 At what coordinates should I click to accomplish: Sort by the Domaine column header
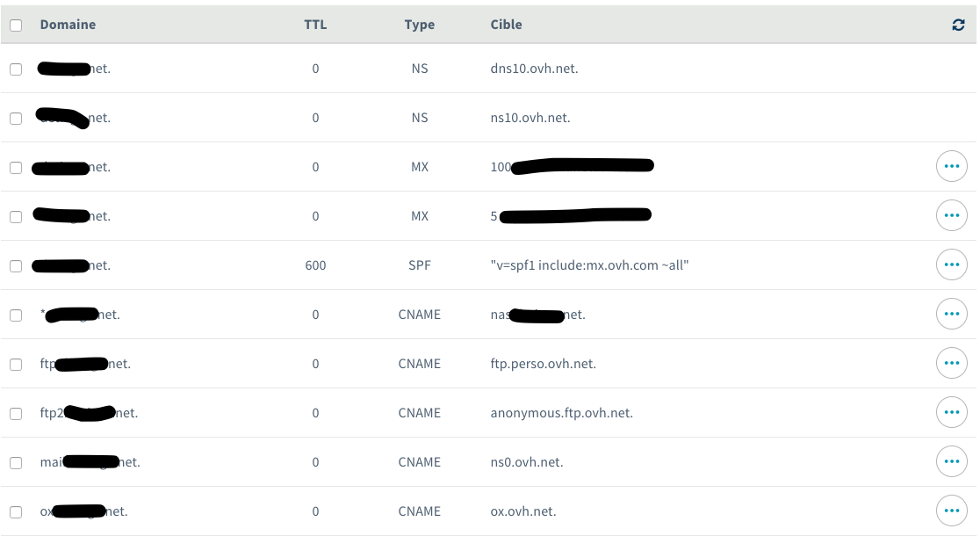click(68, 25)
